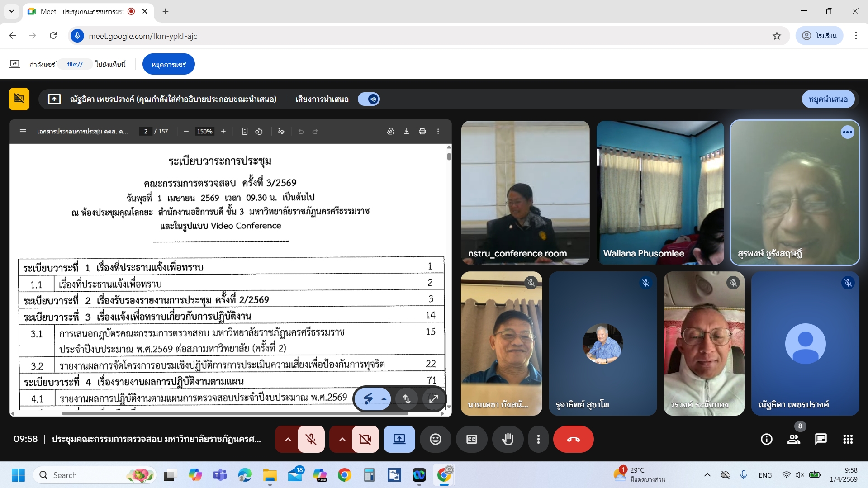Viewport: 868px width, 488px height.
Task: Toggle the presentation audio switch
Action: click(369, 99)
